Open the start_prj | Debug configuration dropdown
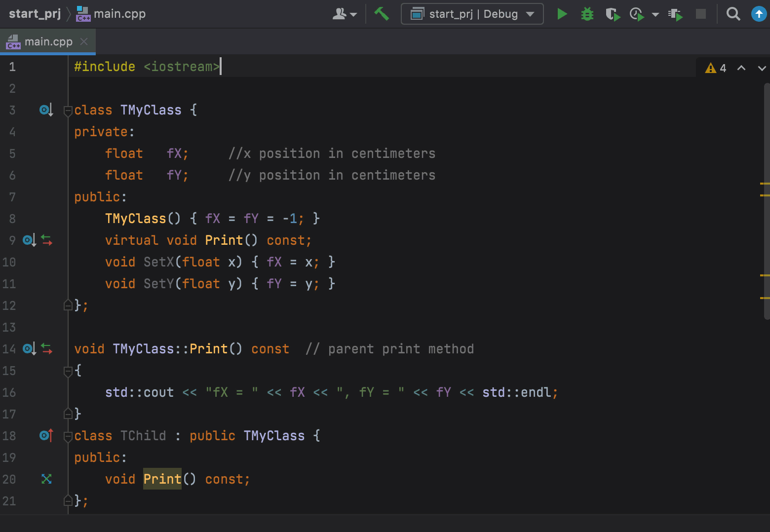Screen dimensions: 770x532 pos(472,14)
